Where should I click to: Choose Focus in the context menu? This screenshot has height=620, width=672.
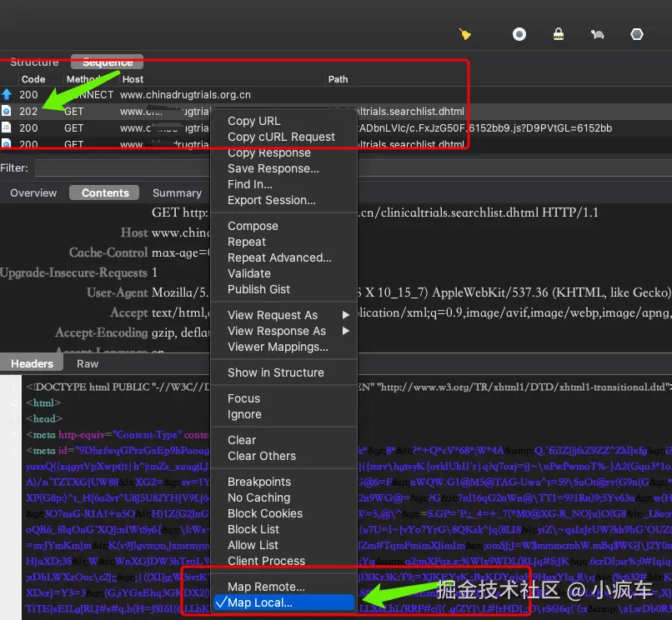(283, 398)
